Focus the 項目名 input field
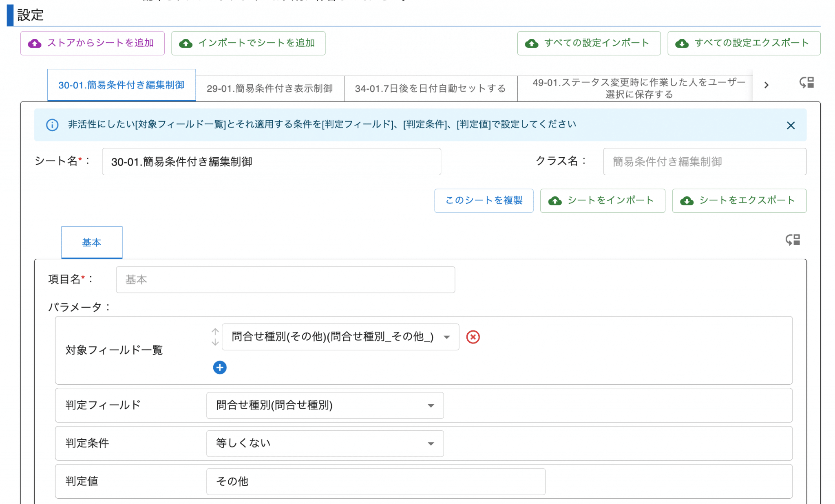The width and height of the screenshot is (835, 504). pos(285,280)
